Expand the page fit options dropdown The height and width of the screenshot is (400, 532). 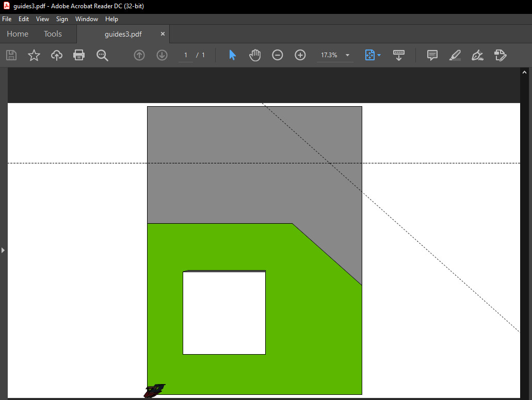[x=379, y=55]
